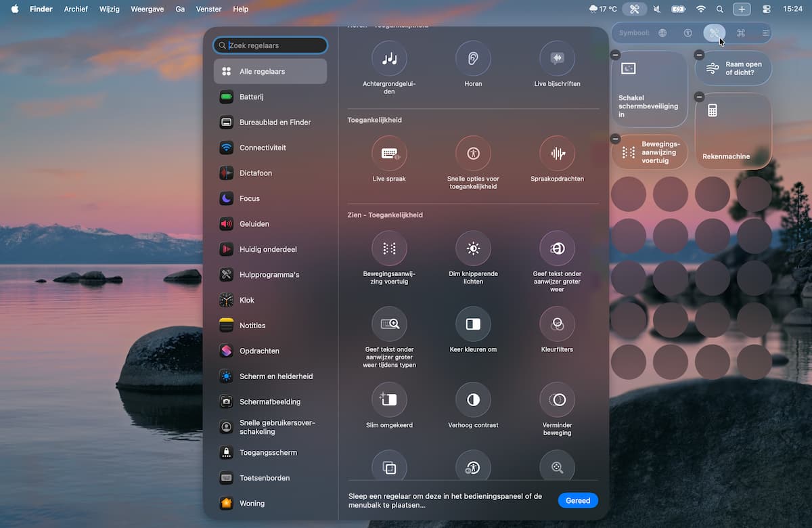Toggle Dim knipperende lichten control
Viewport: 812px width, 528px height.
coord(473,248)
